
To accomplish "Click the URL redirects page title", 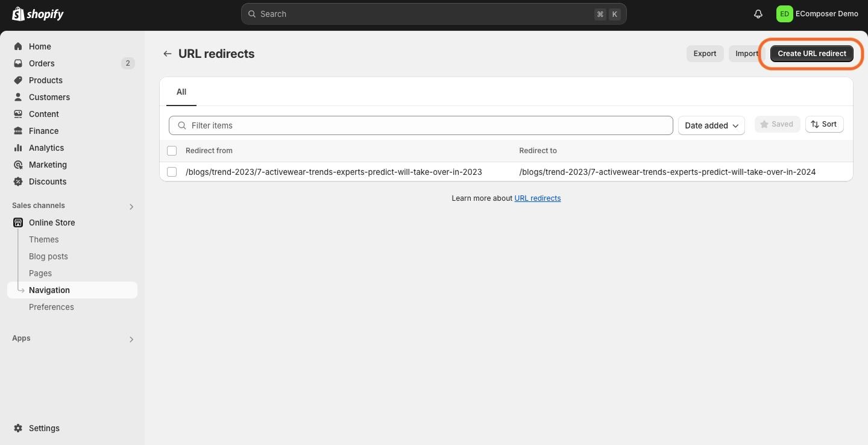I will tap(216, 54).
